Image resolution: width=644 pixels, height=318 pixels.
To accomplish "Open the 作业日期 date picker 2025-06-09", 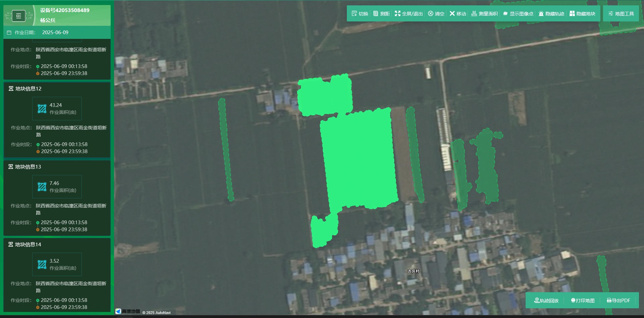I will pos(55,33).
